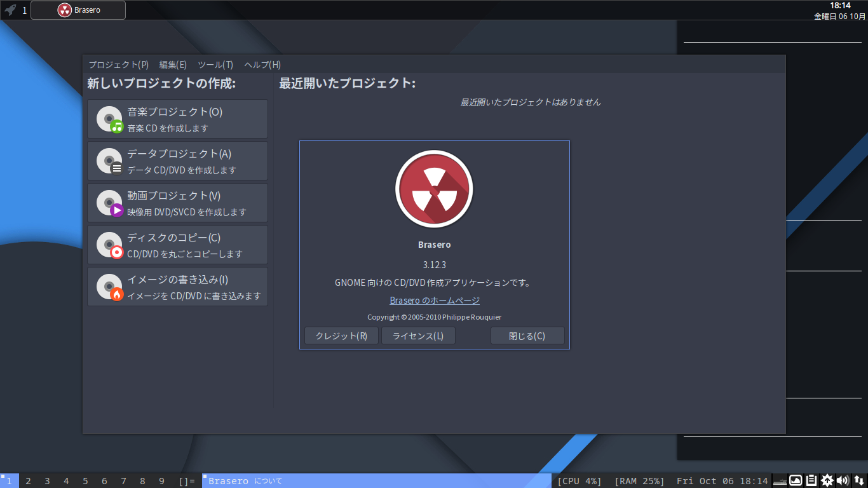Click the Fri Oct 06 18:14 date in bottom bar
Viewport: 868px width, 488px height.
click(722, 481)
